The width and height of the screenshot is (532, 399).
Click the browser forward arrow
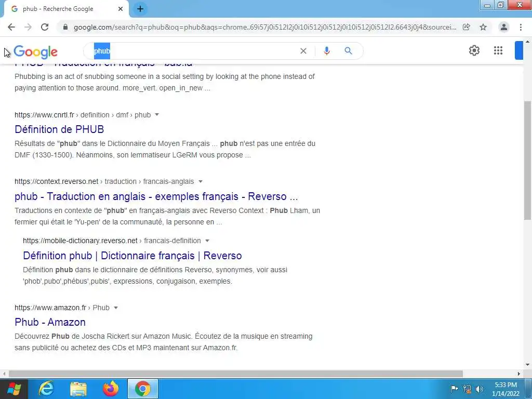pyautogui.click(x=28, y=27)
